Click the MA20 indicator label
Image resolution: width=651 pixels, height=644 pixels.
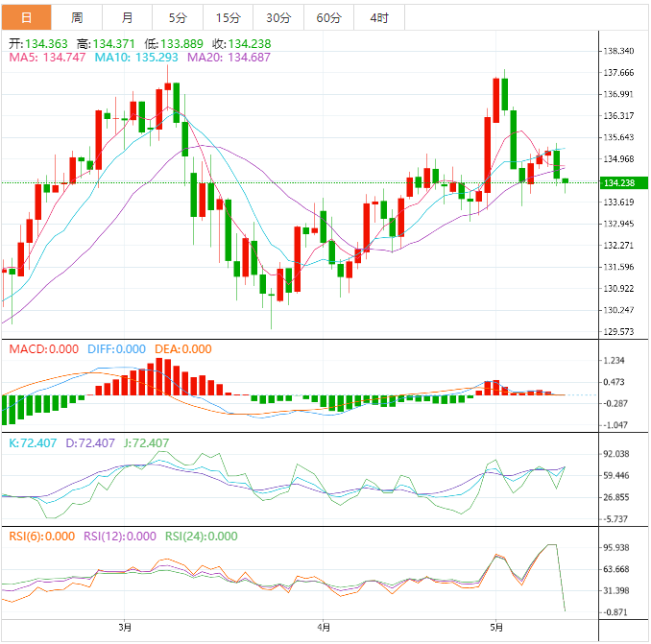point(229,58)
